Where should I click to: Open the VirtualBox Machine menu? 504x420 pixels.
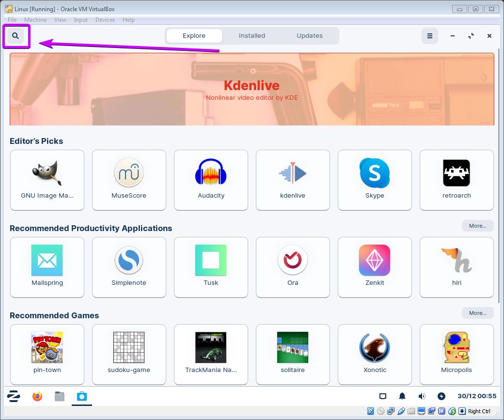click(35, 19)
